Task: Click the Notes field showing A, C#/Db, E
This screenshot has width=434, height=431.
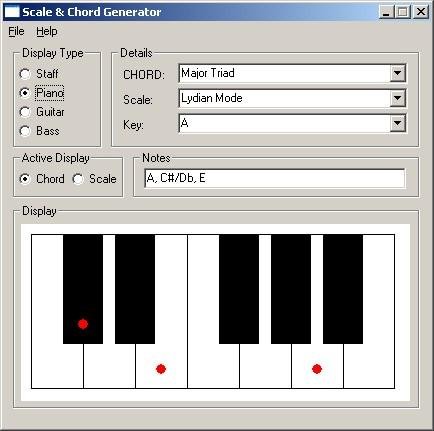Action: 275,178
